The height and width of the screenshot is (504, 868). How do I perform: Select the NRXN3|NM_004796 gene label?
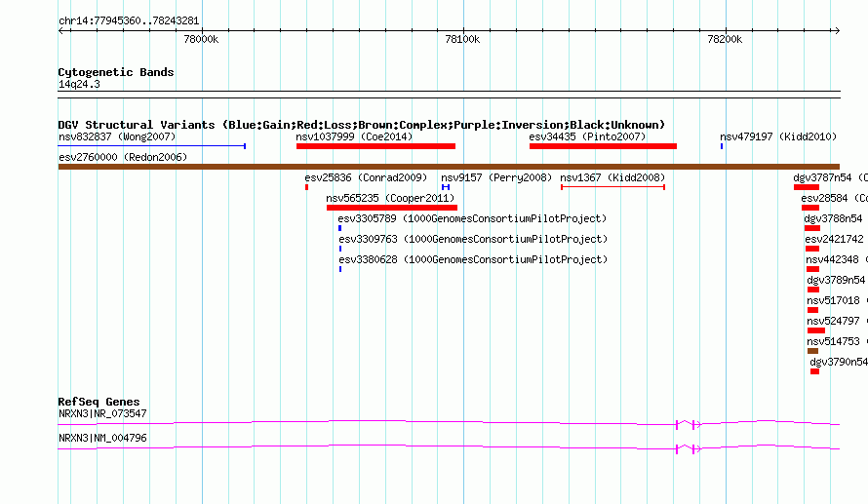click(102, 438)
